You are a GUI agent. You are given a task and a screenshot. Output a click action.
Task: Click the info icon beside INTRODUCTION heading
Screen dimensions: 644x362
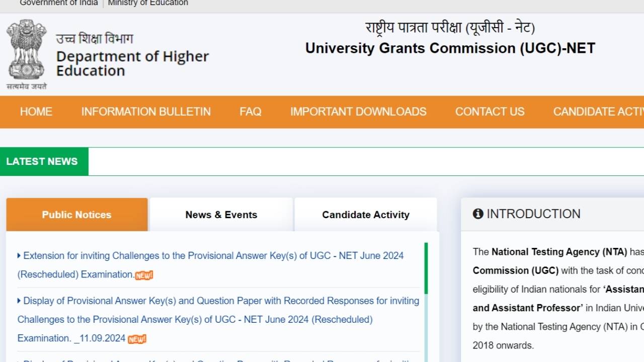[x=477, y=214]
